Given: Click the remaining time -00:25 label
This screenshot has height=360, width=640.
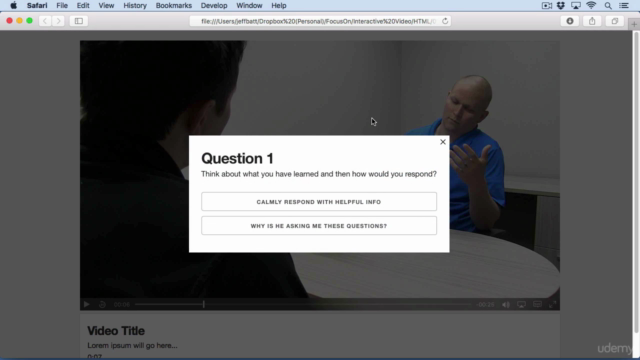Looking at the screenshot, I should 485,304.
